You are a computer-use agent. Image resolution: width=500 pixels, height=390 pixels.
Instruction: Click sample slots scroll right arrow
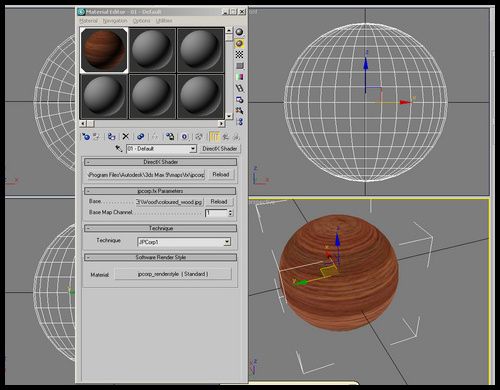point(221,124)
